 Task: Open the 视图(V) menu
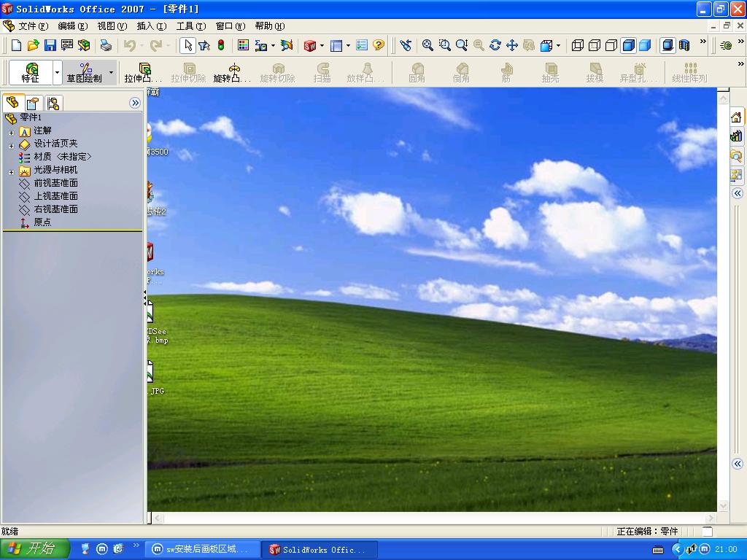coord(112,26)
